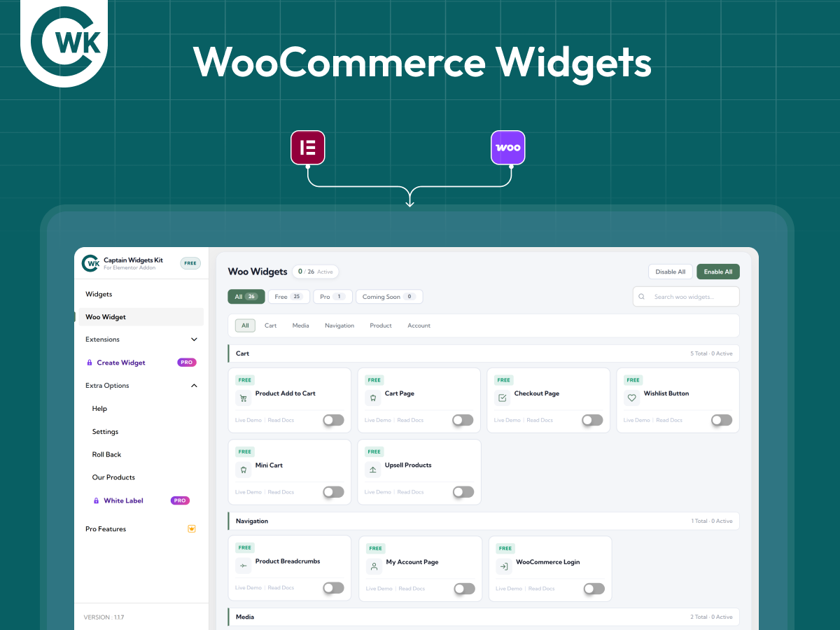Open Read Docs for WooCommerce Login
Viewport: 840px width, 630px height.
click(x=541, y=589)
